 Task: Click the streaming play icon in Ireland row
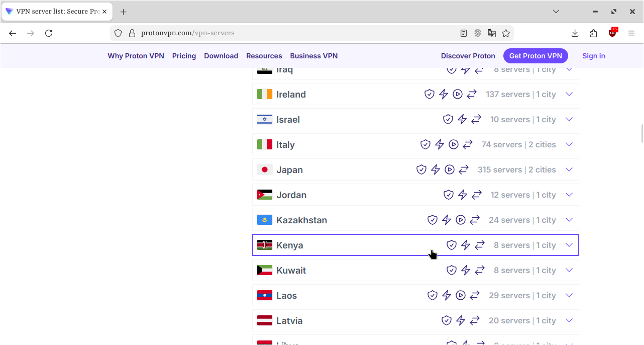click(458, 94)
